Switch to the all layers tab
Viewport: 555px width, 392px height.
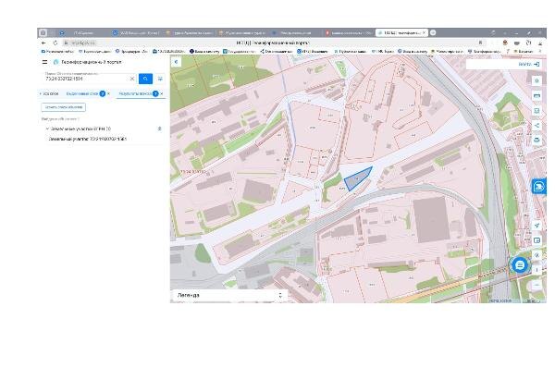[50, 93]
